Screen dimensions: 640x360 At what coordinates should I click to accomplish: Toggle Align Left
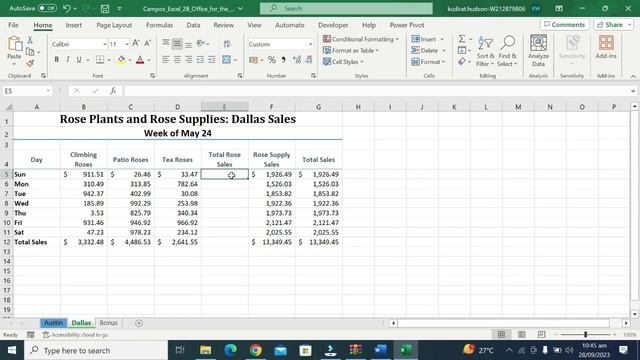tap(165, 60)
